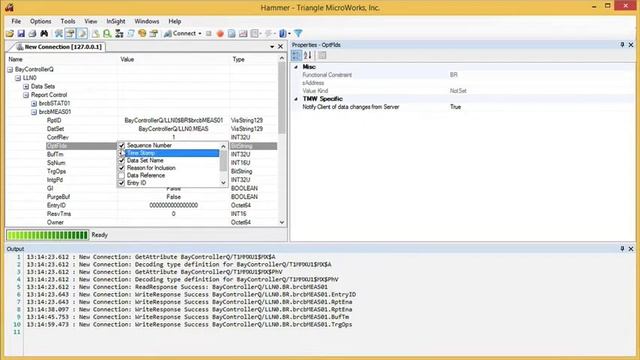Open the File menu
This screenshot has height=360, width=640.
point(16,21)
